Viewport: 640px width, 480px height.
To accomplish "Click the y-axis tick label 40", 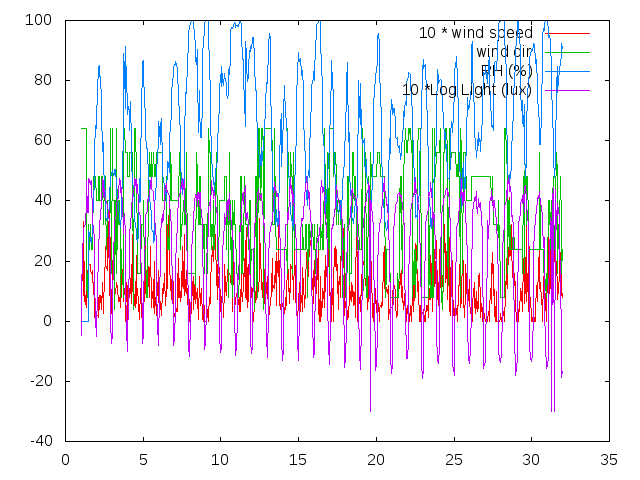I will (x=44, y=200).
